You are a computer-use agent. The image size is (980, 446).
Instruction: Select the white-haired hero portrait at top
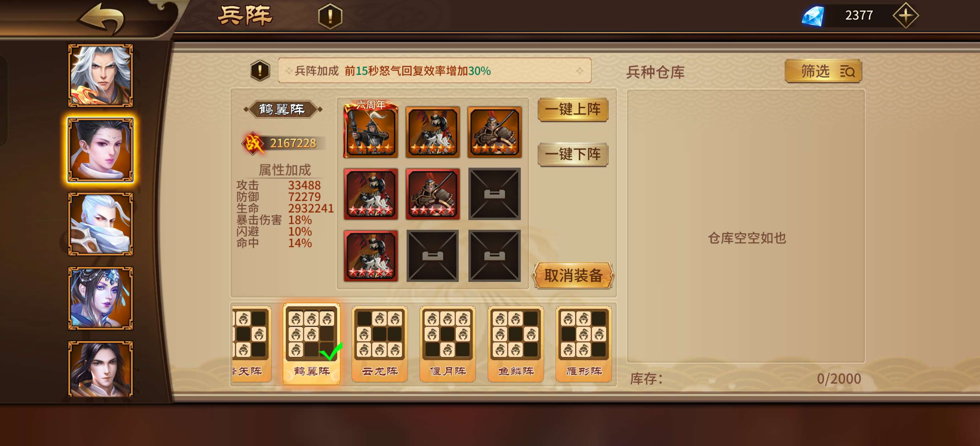point(100,76)
